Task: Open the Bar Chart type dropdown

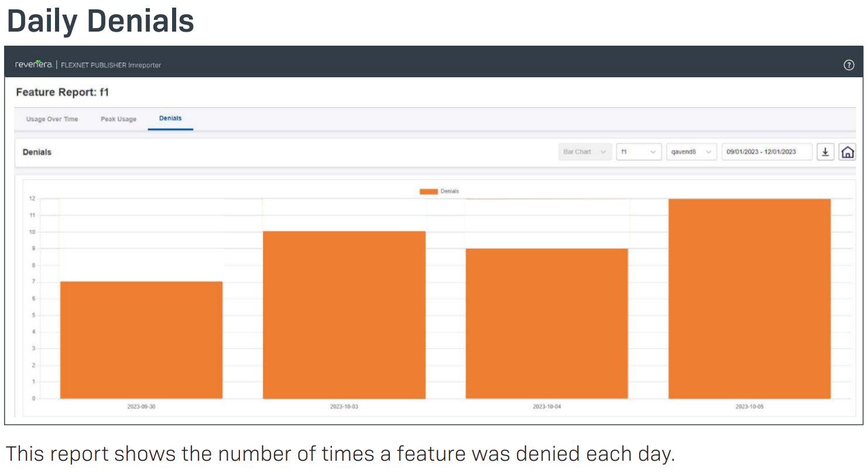Action: [x=585, y=152]
